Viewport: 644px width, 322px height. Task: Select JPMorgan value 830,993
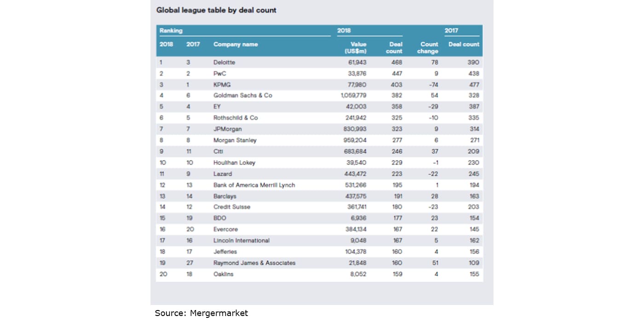pos(355,129)
